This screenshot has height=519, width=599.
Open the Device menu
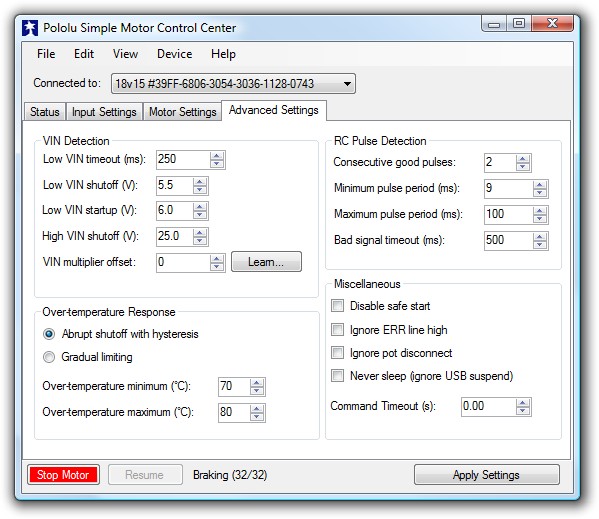click(x=175, y=54)
